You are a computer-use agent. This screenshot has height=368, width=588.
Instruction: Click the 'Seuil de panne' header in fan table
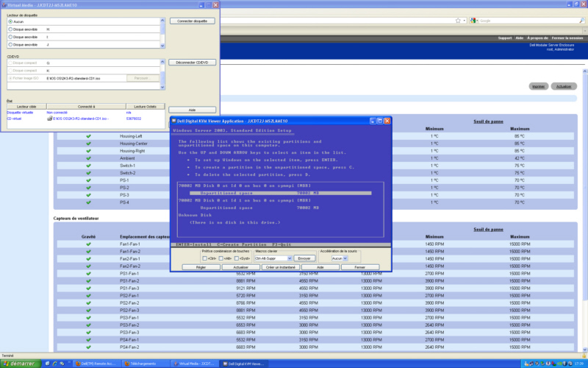[488, 230]
